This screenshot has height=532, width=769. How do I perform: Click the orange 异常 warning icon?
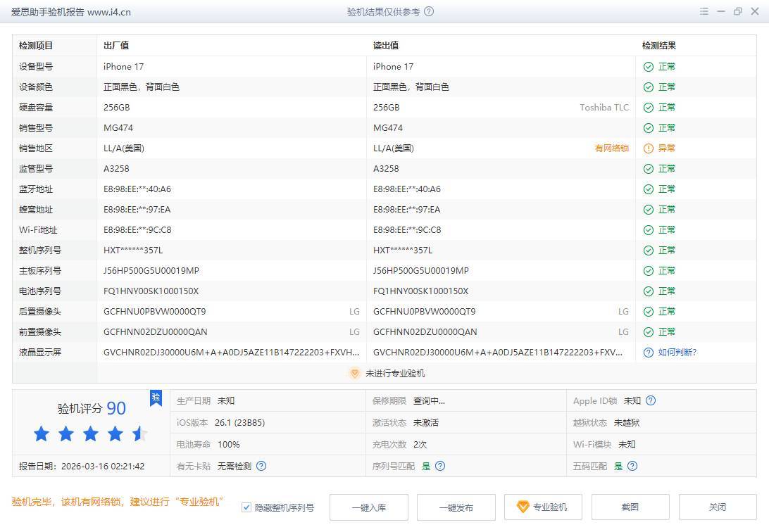[x=648, y=148]
